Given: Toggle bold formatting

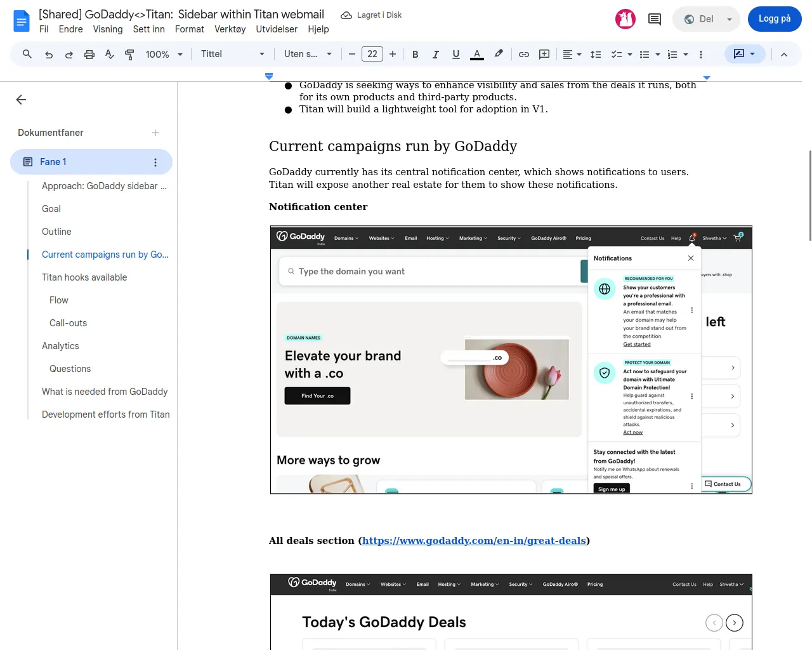Looking at the screenshot, I should [416, 55].
